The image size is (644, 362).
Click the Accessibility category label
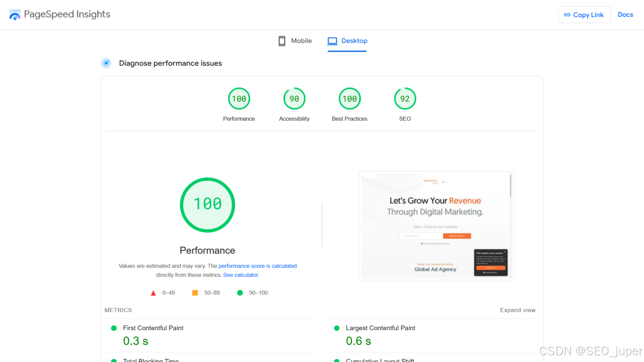[x=294, y=119]
